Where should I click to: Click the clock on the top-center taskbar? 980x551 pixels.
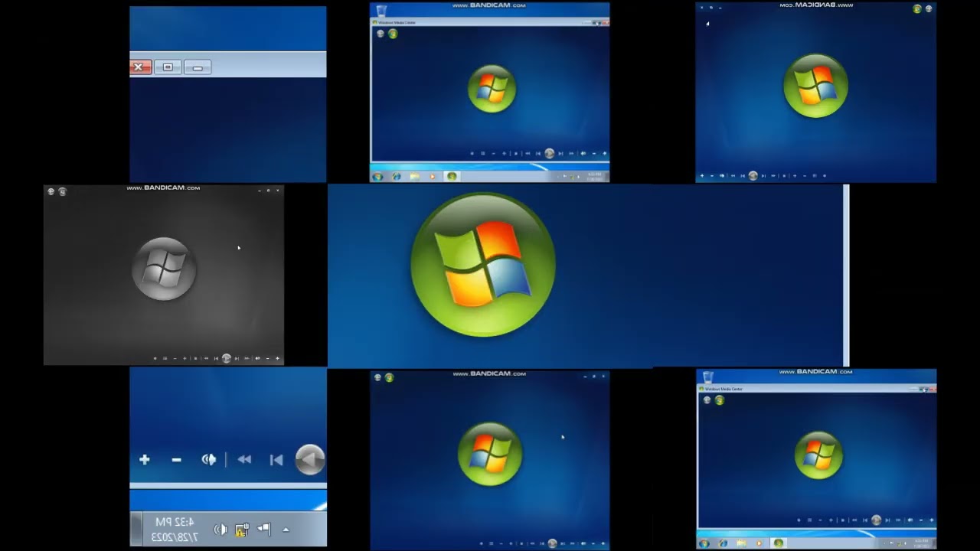595,177
